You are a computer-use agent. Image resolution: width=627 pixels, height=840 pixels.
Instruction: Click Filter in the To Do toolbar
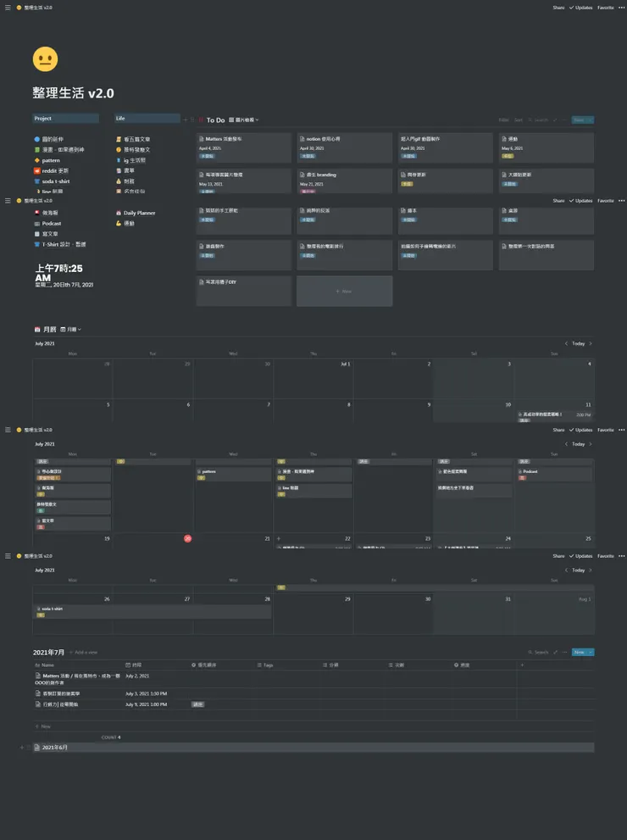(x=504, y=120)
